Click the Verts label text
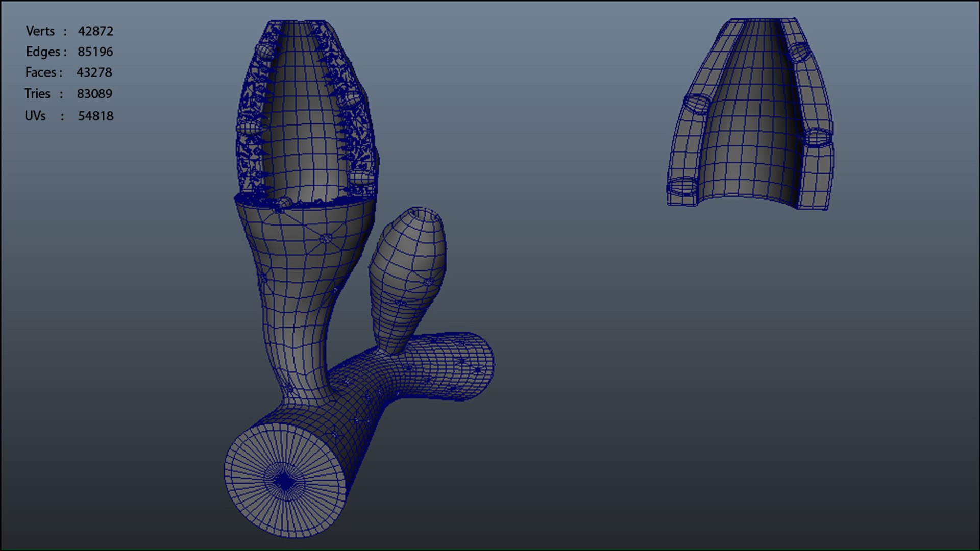The image size is (980, 551). click(x=40, y=31)
